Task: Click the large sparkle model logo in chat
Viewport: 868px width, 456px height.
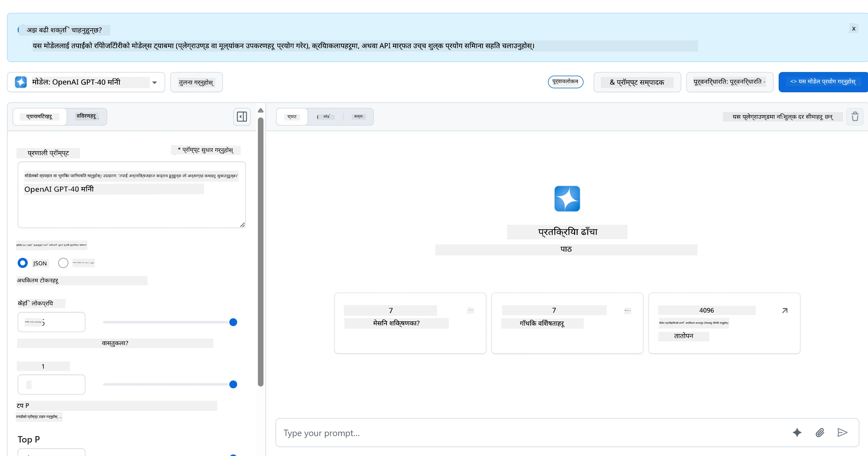Action: point(567,199)
